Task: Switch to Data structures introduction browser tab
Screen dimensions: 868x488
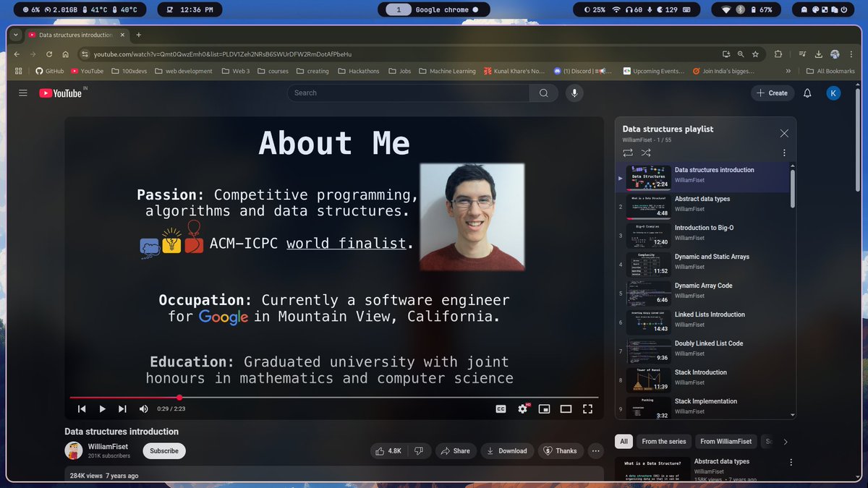Action: [x=76, y=35]
